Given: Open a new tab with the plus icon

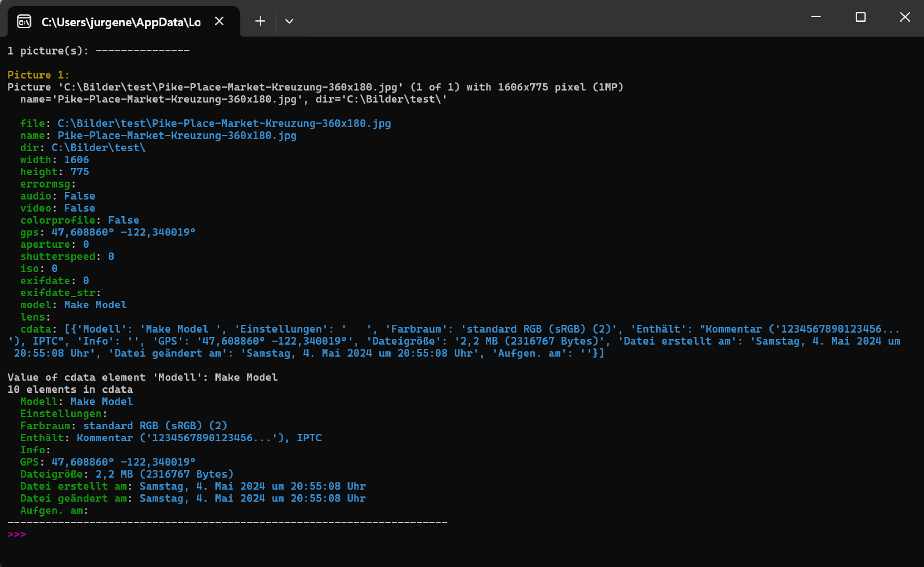Looking at the screenshot, I should point(260,21).
